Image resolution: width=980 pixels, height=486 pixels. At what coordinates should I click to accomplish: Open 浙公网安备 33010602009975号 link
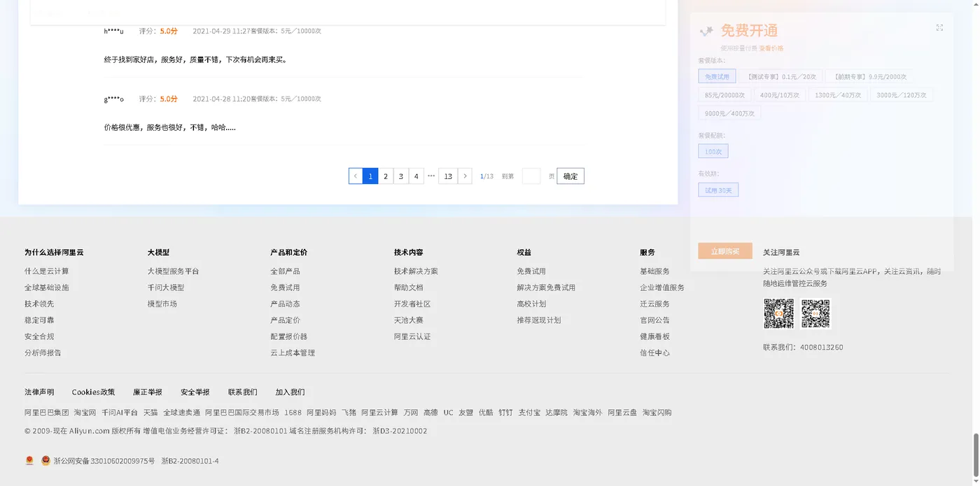coord(103,461)
